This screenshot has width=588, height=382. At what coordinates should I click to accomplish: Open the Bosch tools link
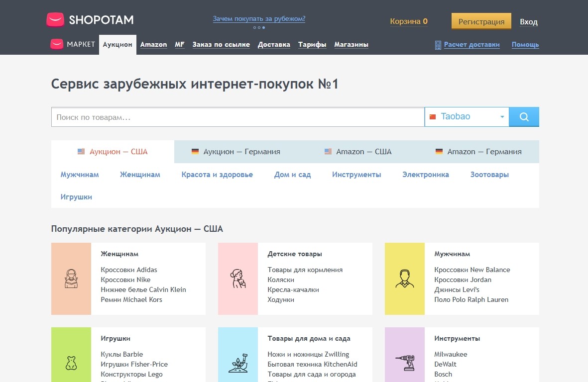click(x=443, y=374)
